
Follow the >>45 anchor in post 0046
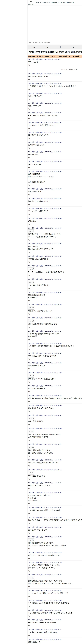click(31, 578)
